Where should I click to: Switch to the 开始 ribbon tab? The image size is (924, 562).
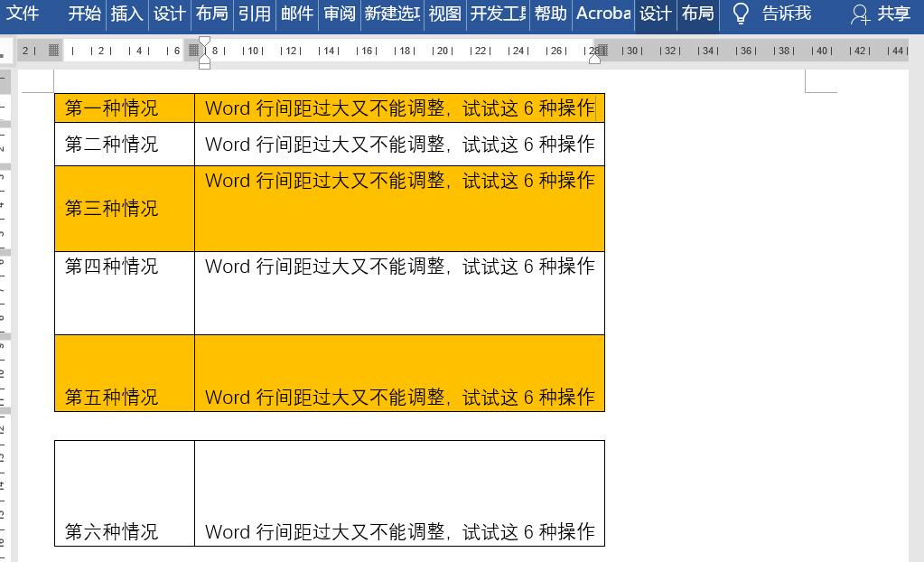click(84, 14)
